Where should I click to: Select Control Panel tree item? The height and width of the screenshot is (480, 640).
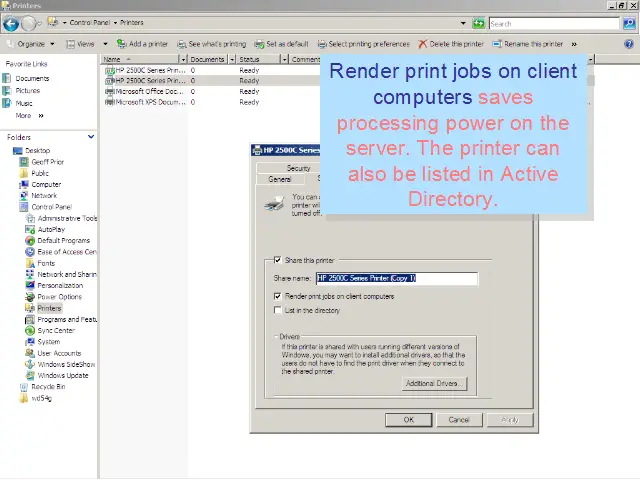(46, 207)
